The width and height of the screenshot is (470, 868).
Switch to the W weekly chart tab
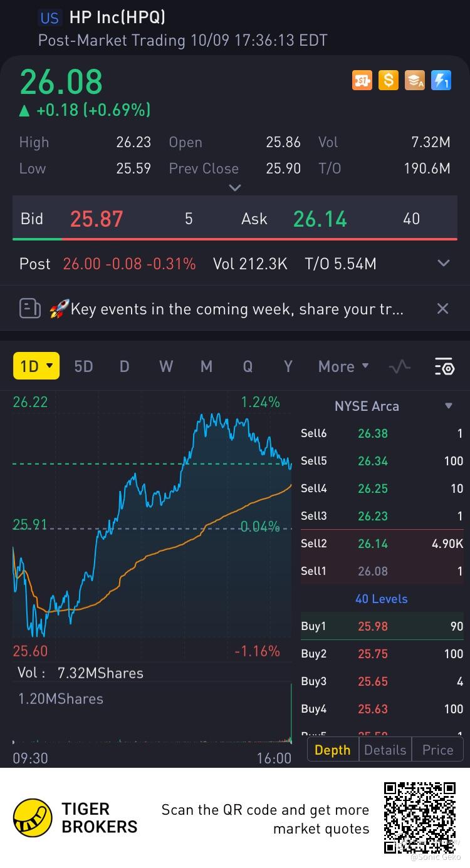tap(165, 366)
